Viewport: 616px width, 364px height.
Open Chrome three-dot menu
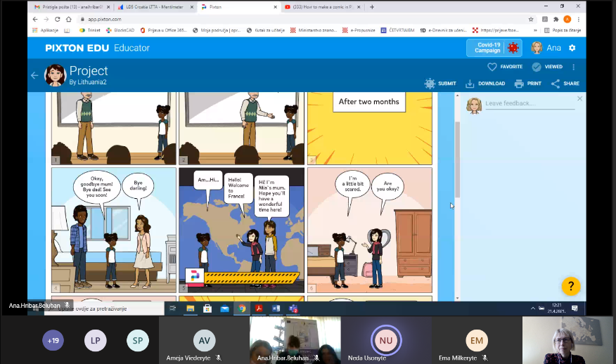pos(578,19)
